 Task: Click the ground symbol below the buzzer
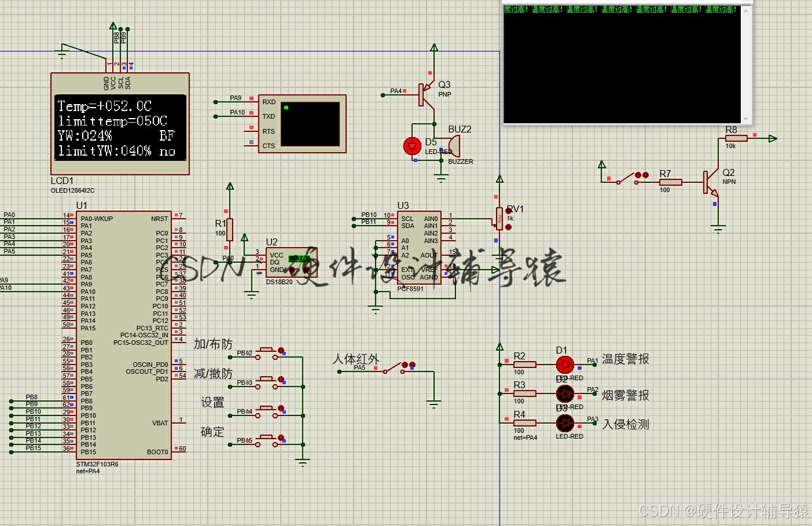point(442,179)
